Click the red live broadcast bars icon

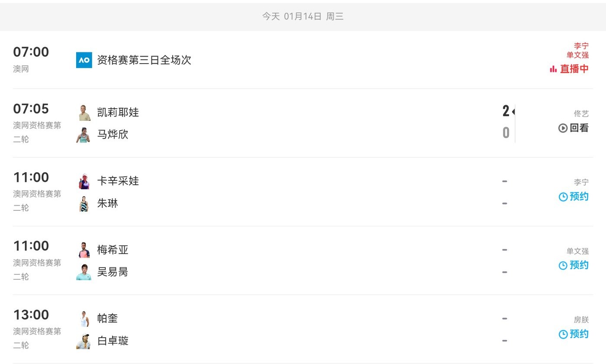click(x=553, y=69)
